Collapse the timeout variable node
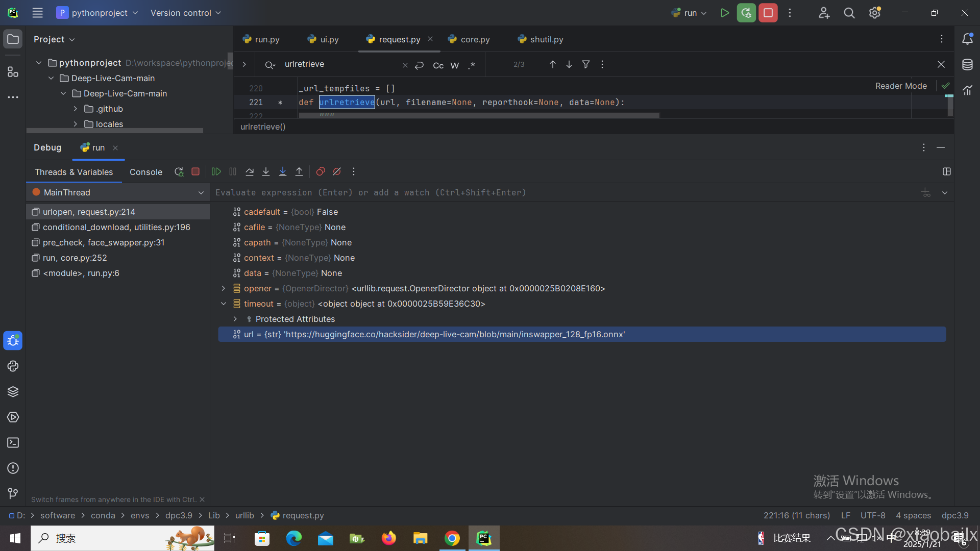 223,304
